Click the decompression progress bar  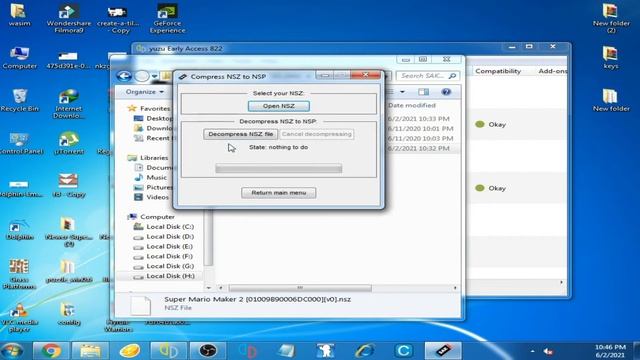coord(278,168)
